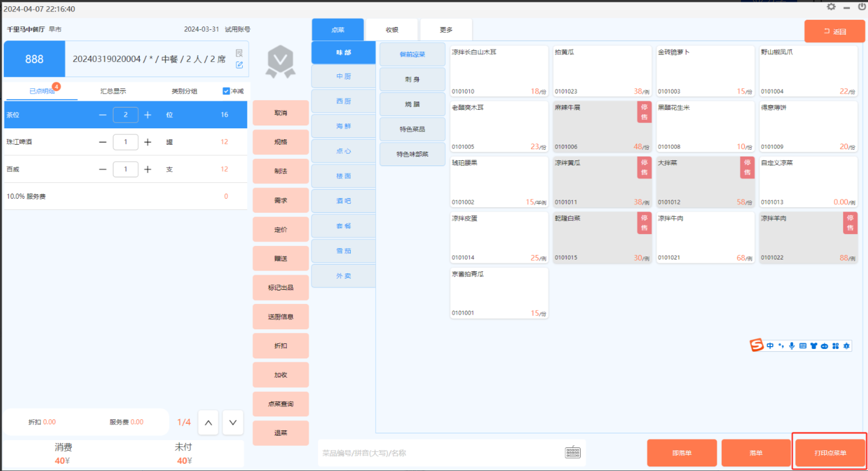
Task: Click the Sogou toolbox grid icon
Action: coord(835,346)
